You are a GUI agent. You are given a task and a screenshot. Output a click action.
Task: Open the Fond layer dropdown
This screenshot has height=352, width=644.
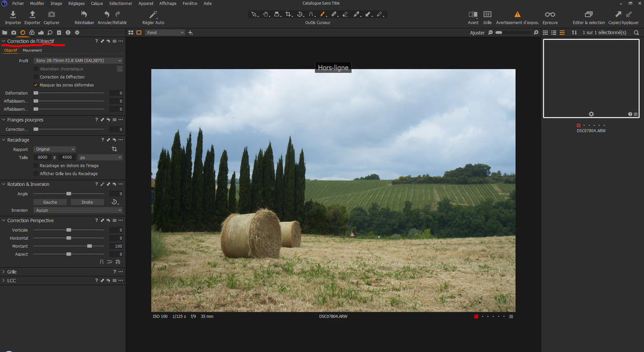click(x=165, y=33)
